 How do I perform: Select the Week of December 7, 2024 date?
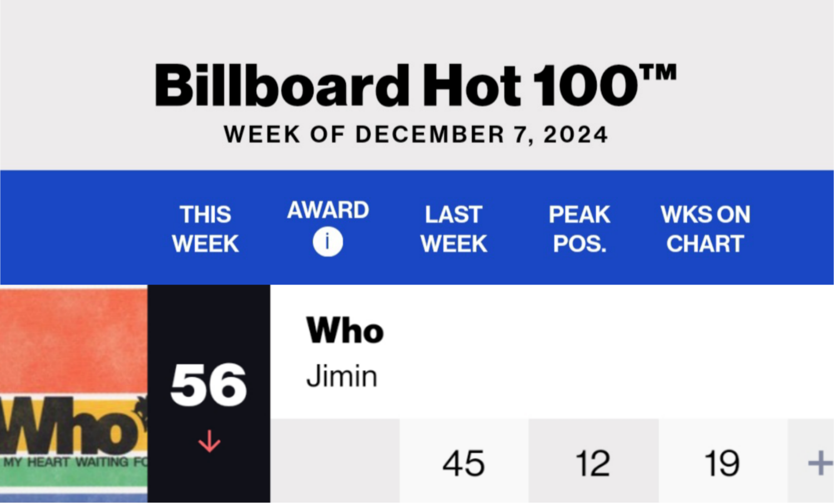pos(416,134)
